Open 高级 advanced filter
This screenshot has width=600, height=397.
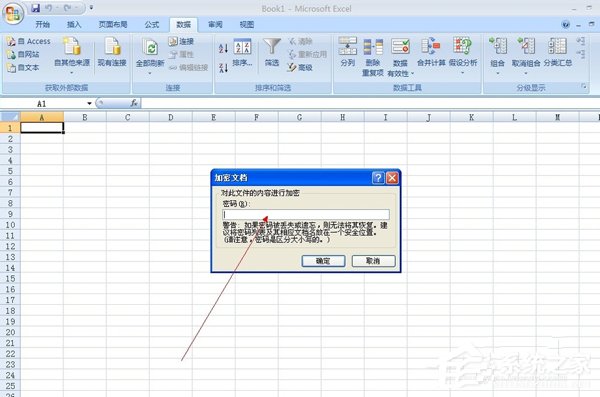[300, 68]
